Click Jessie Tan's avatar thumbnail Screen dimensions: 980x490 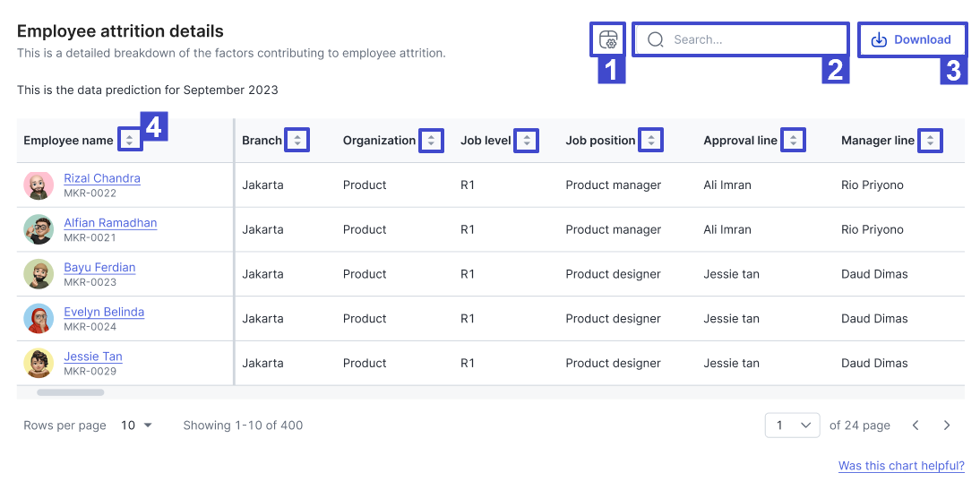click(x=39, y=363)
